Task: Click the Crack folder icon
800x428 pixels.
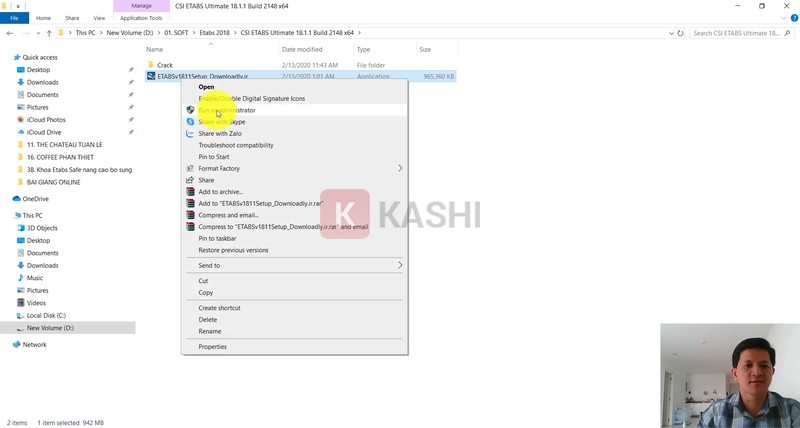Action: [x=151, y=65]
